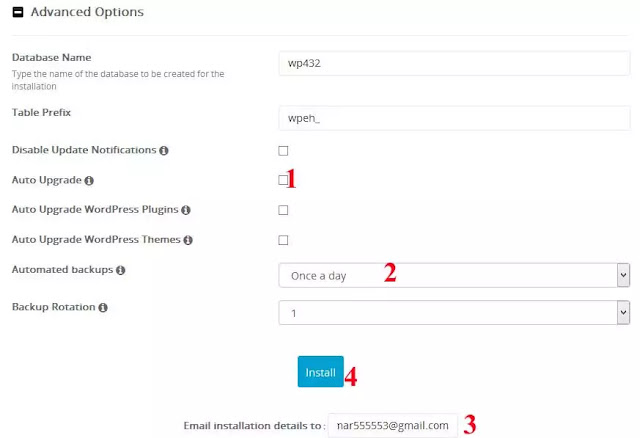Click info icon beside Backup Rotation
This screenshot has height=438, width=640.
103,307
